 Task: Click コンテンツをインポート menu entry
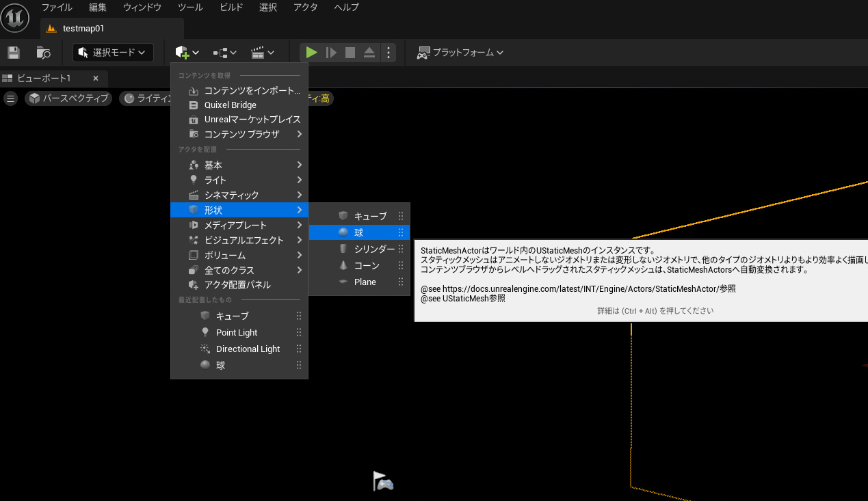pyautogui.click(x=252, y=91)
